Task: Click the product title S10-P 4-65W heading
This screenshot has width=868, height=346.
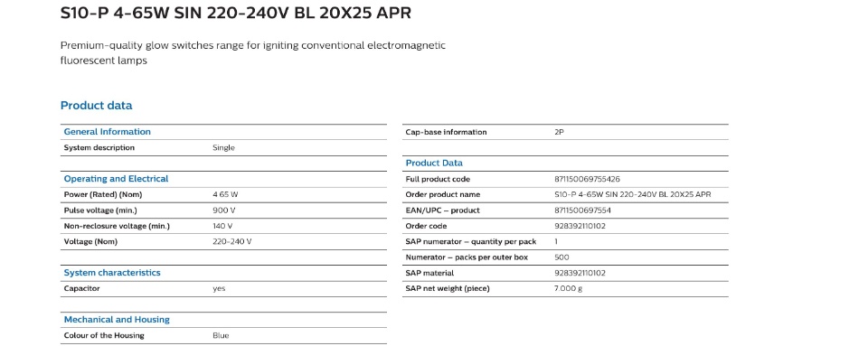Action: click(236, 13)
